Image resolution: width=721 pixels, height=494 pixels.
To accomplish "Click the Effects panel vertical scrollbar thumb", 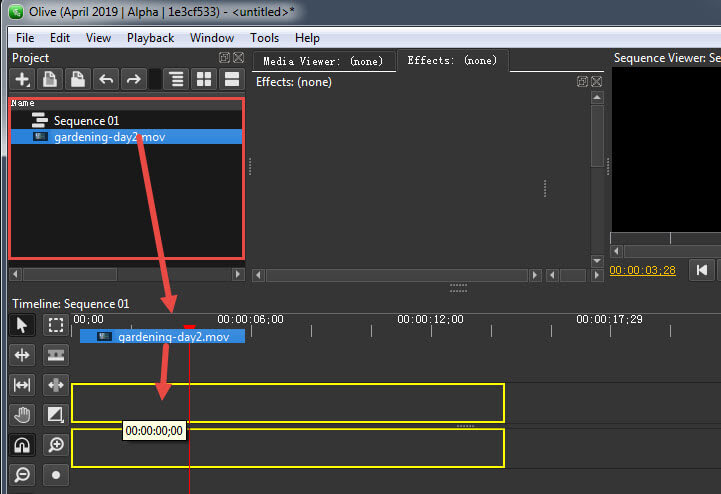I will tap(597, 137).
